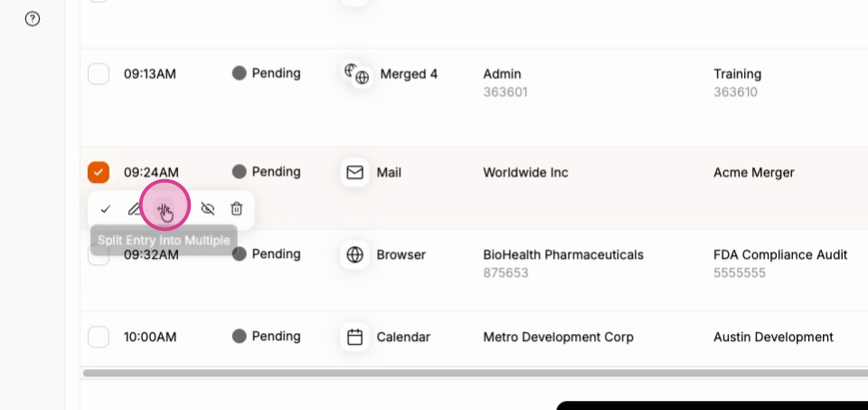Open the Worldwide Inc client cell
Screen dimensions: 868x410
click(525, 172)
